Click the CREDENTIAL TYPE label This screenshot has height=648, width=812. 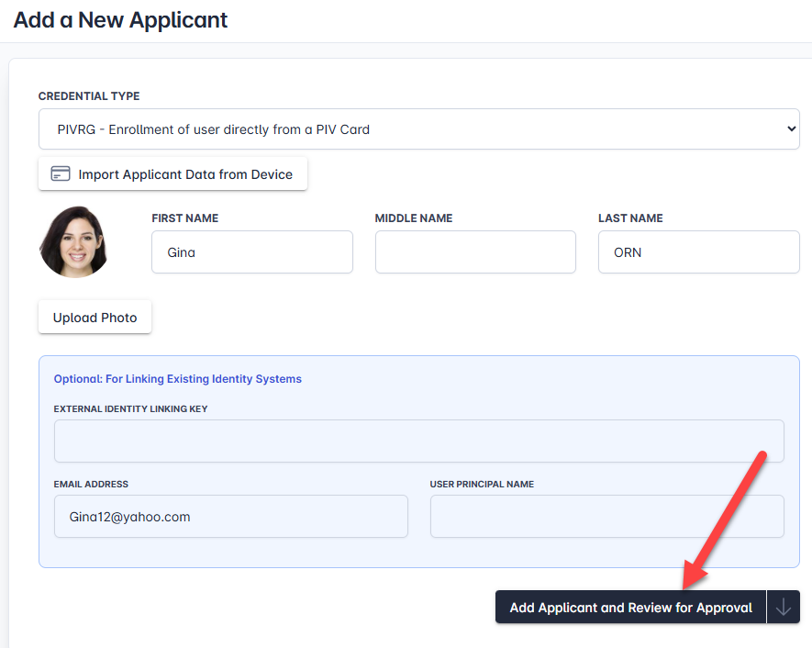pyautogui.click(x=89, y=96)
